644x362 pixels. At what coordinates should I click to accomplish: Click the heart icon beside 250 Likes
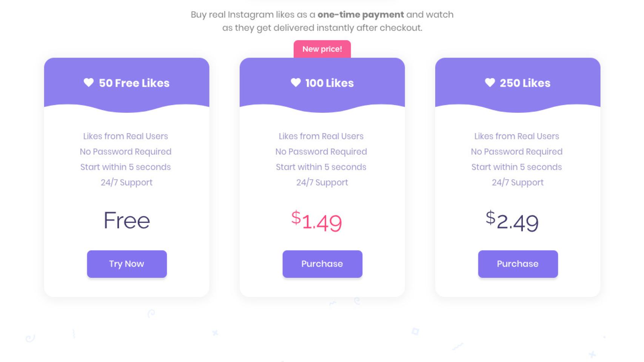[x=490, y=83]
